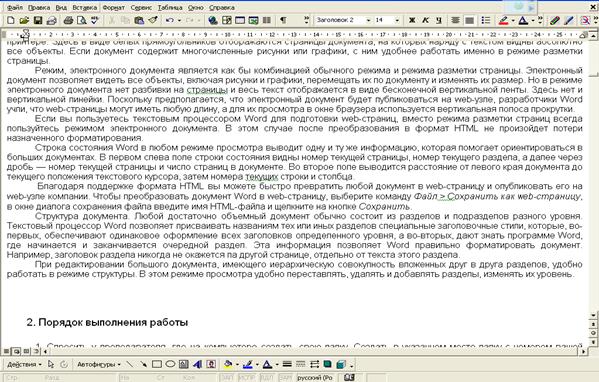Expand the undo history arrow
This screenshot has height=382, width=599.
pyautogui.click(x=179, y=21)
